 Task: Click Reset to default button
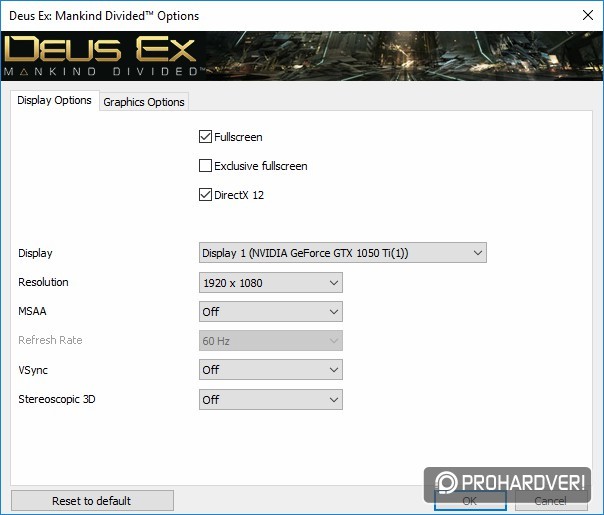[x=92, y=501]
